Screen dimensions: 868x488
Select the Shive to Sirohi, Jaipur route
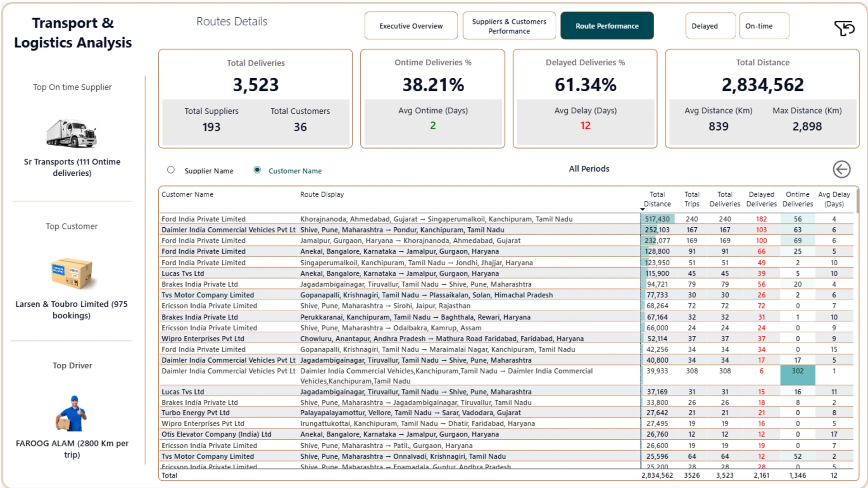pos(506,306)
